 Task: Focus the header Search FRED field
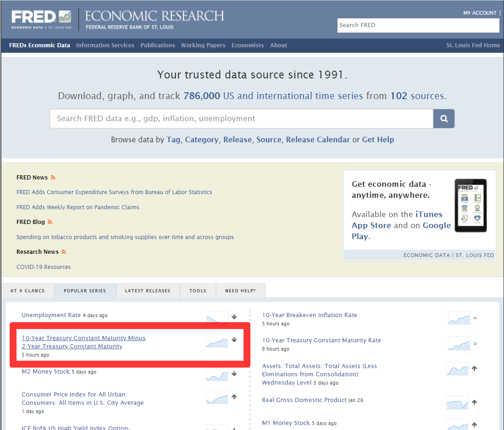point(418,25)
